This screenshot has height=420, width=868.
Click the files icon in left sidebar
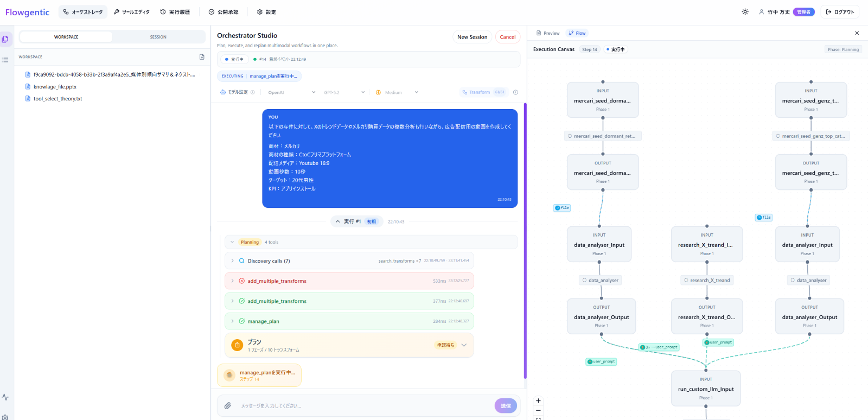tap(5, 39)
